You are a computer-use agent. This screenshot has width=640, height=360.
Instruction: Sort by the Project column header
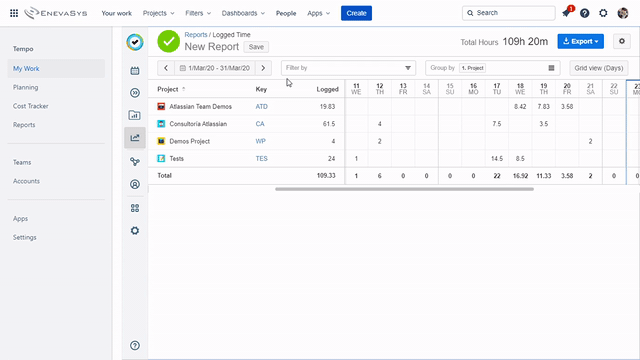click(171, 89)
